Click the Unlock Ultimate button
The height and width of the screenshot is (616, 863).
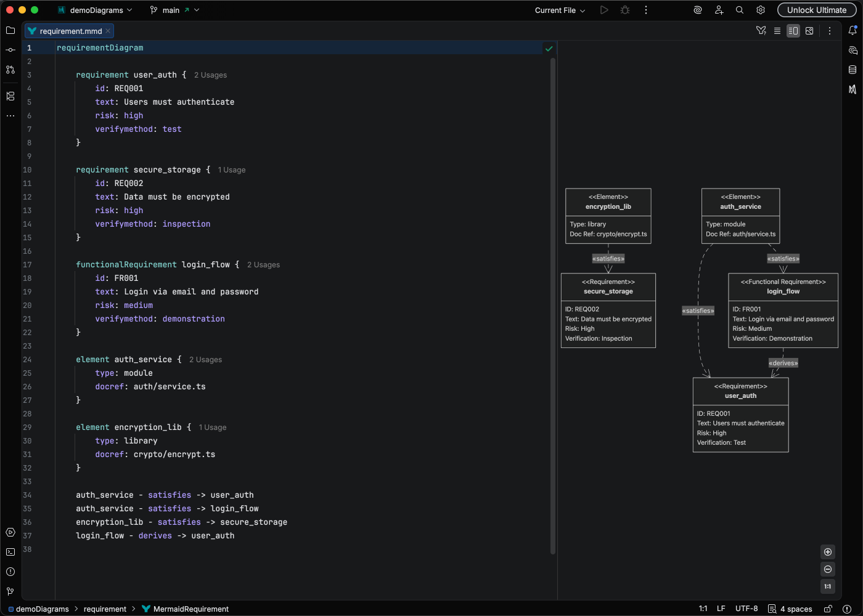point(816,10)
